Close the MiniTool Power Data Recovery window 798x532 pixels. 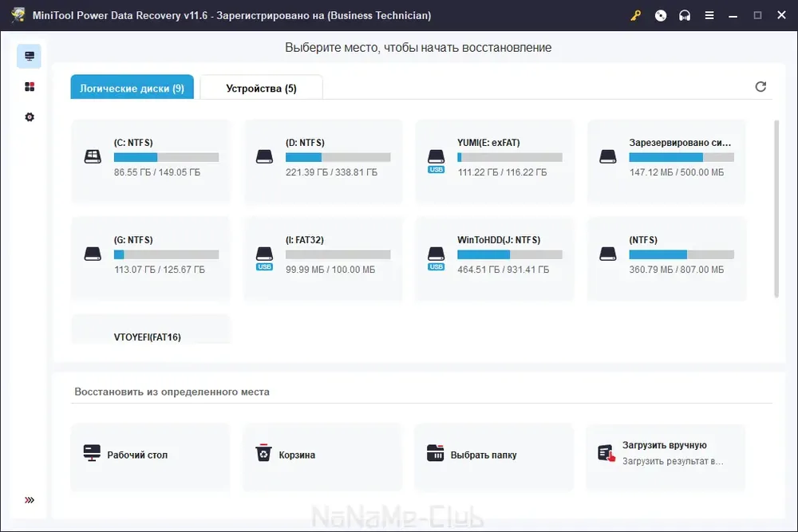(x=782, y=16)
